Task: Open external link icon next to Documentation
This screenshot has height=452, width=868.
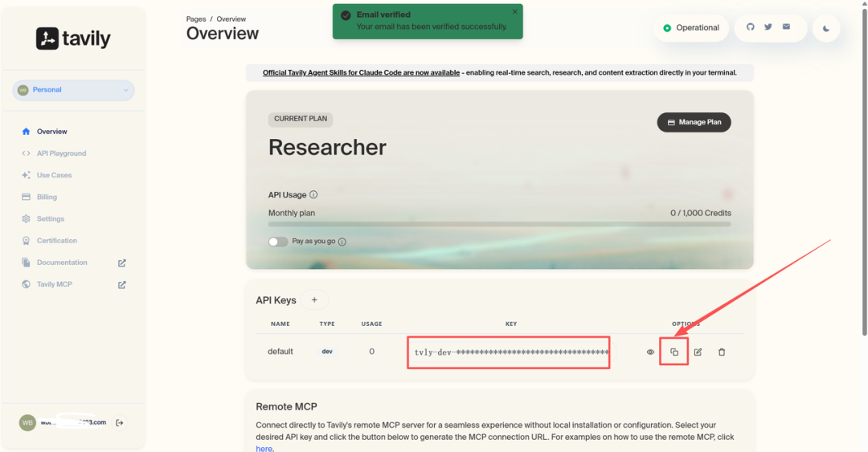Action: coord(122,263)
